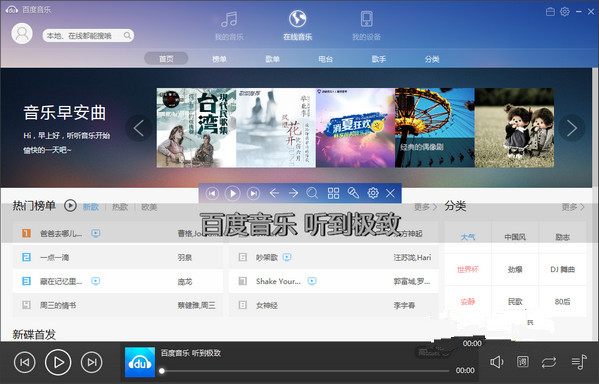The height and width of the screenshot is (384, 599).
Task: Click the large play button in bottom bar
Action: pyautogui.click(x=58, y=362)
